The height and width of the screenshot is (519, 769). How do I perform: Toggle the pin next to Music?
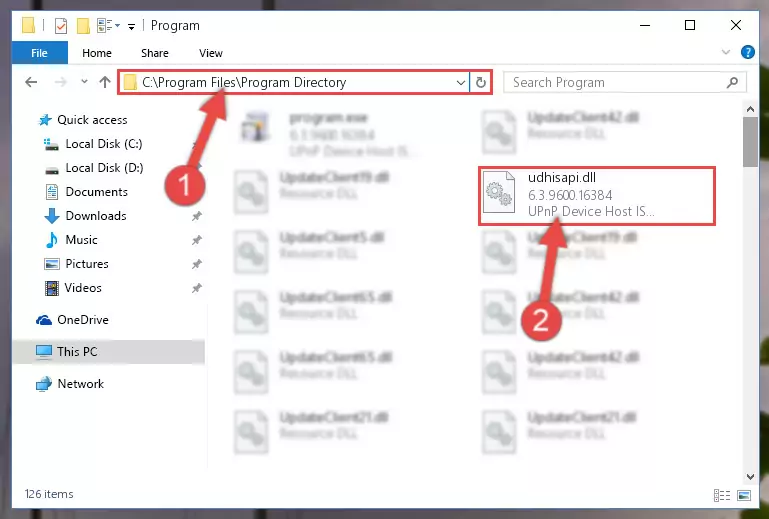point(196,240)
